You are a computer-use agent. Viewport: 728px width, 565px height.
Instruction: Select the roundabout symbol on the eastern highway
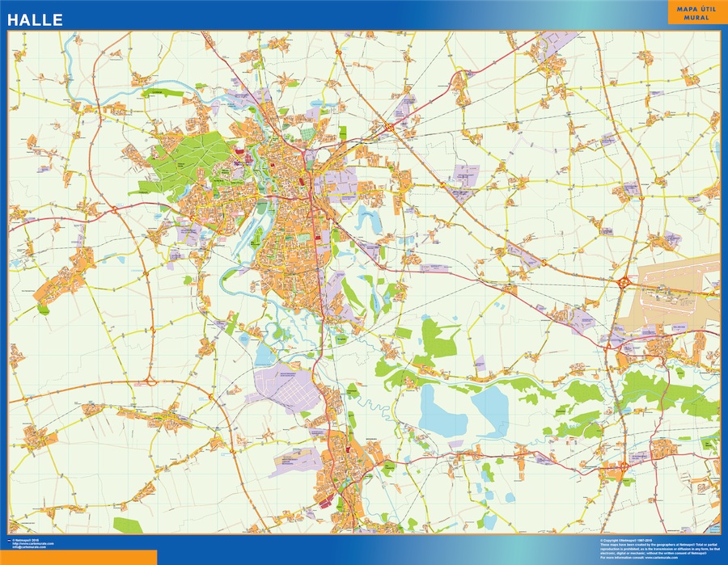tap(623, 280)
